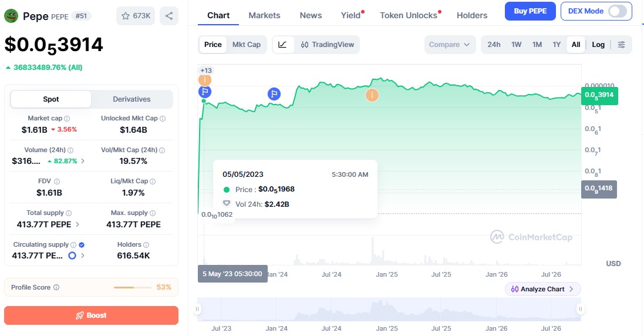The height and width of the screenshot is (336, 644).
Task: Click Vol 24h $2.42B tooltip value
Action: [277, 204]
